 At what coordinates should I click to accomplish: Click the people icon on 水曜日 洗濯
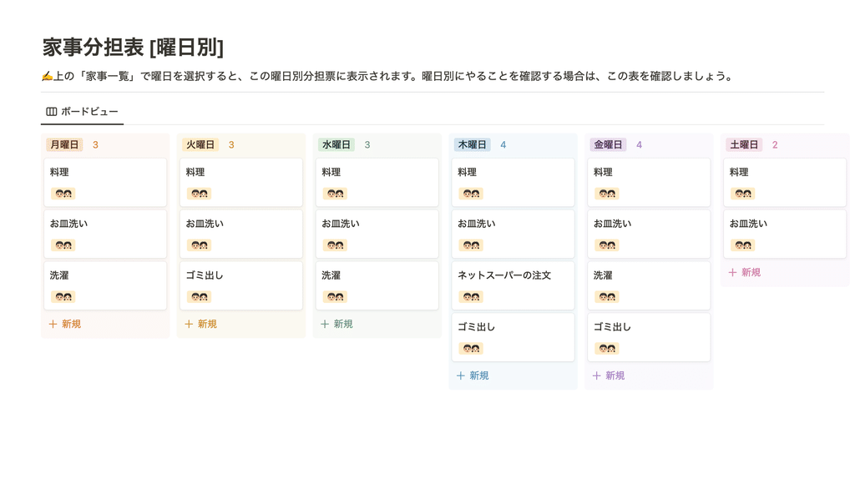click(335, 297)
